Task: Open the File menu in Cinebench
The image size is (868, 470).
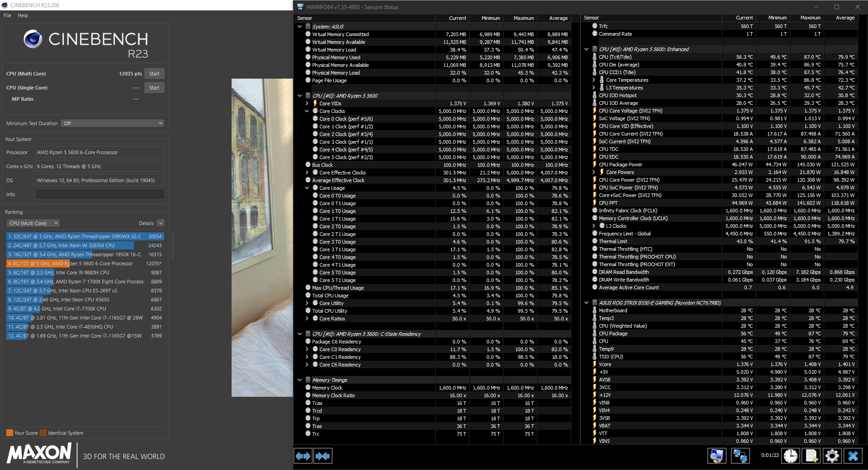Action: pyautogui.click(x=7, y=15)
